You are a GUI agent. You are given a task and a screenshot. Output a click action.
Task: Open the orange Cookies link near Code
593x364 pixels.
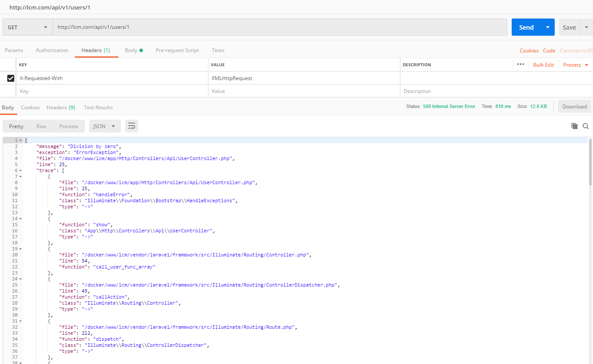tap(529, 50)
